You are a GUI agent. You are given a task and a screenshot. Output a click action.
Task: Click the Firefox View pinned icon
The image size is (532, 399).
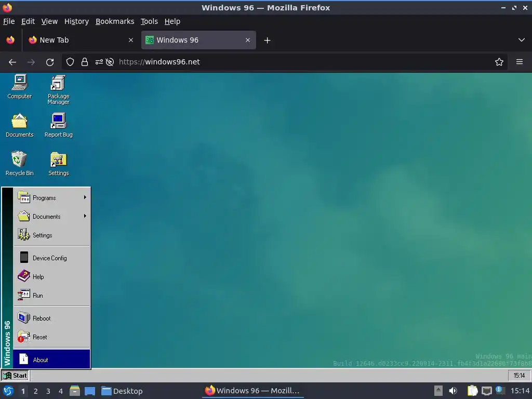[x=10, y=40]
